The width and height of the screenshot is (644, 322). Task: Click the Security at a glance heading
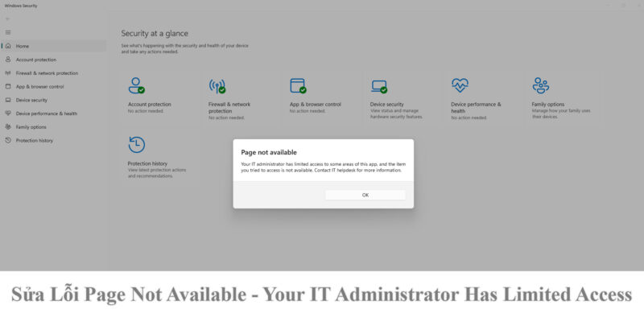point(155,33)
